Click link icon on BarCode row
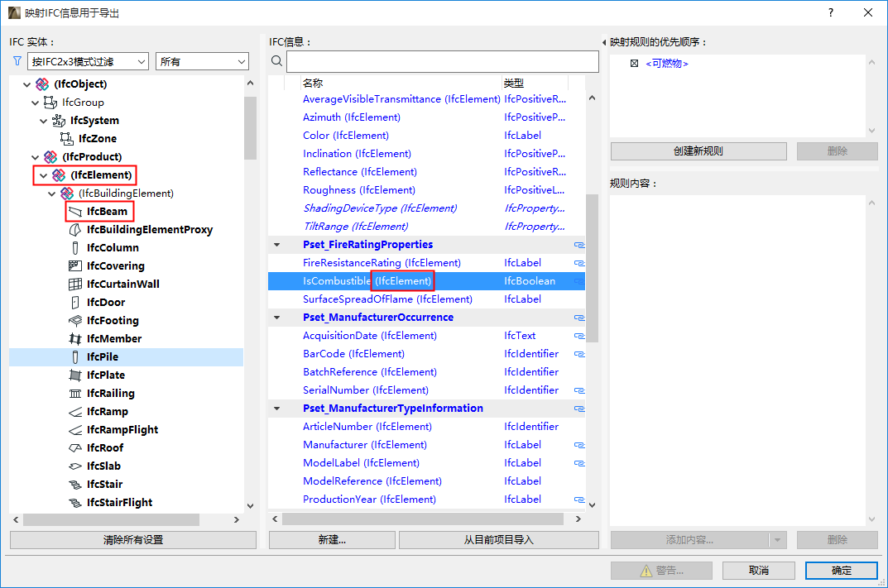Screen dimensions: 888x588 578,354
